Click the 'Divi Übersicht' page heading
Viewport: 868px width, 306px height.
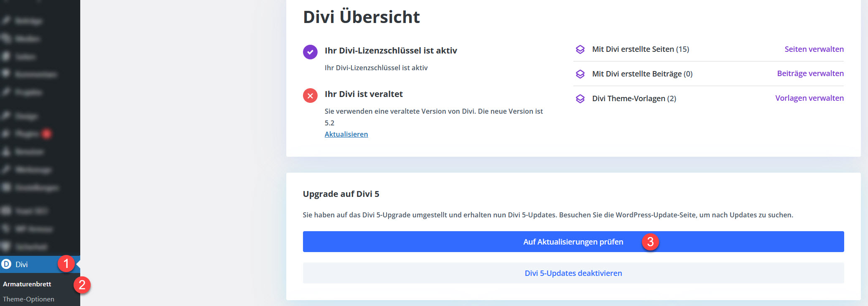click(361, 17)
